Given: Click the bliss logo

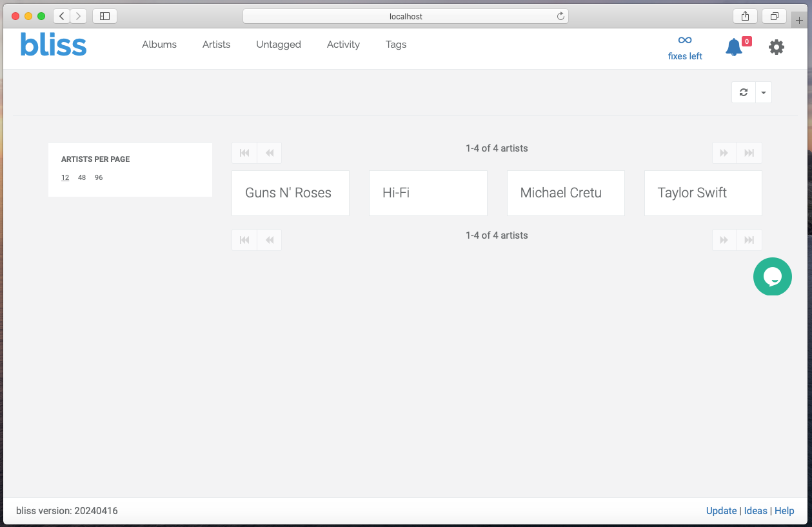Looking at the screenshot, I should click(x=54, y=45).
